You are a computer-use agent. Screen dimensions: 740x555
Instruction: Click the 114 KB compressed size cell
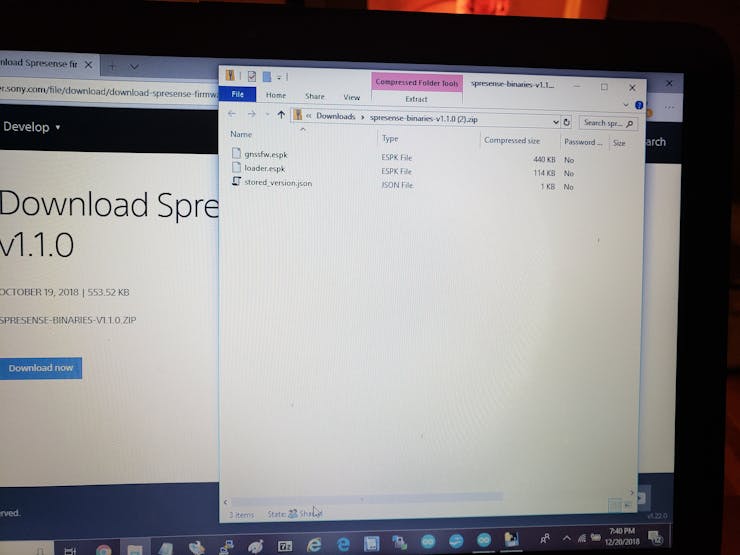pyautogui.click(x=544, y=173)
